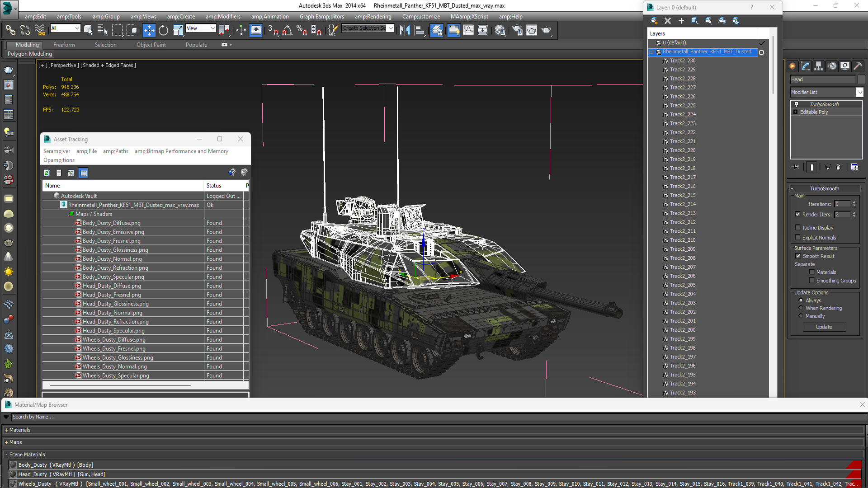
Task: Open the Hierarchy command panel tab
Action: tap(819, 66)
